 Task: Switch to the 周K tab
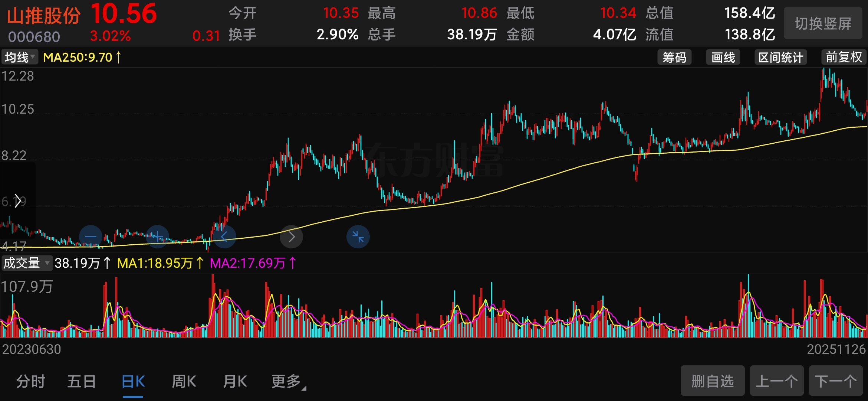pyautogui.click(x=184, y=381)
